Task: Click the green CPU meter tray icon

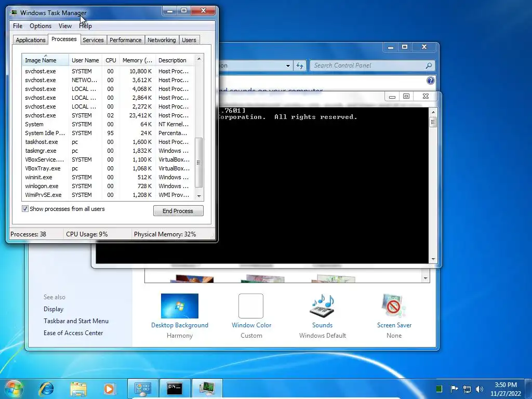Action: coord(438,389)
